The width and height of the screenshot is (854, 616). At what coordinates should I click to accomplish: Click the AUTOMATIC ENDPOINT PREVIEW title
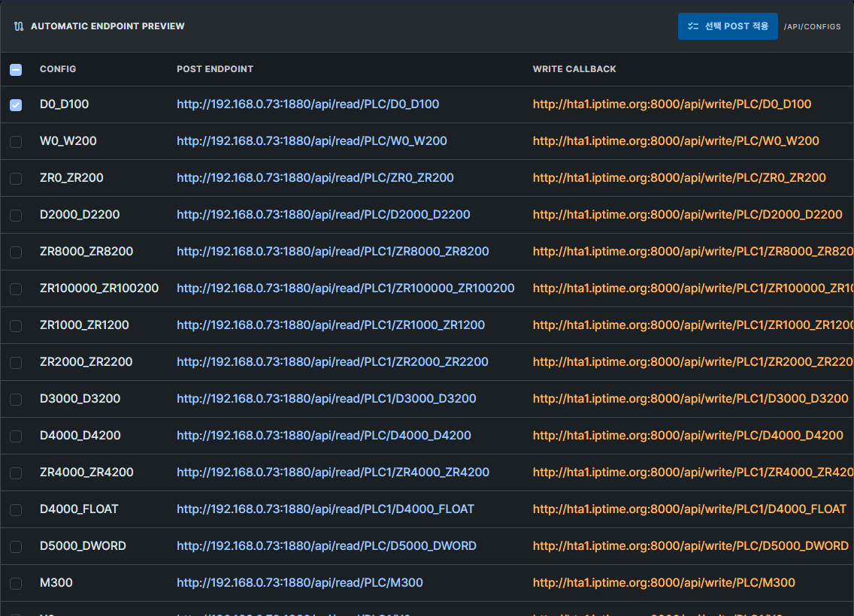pyautogui.click(x=108, y=26)
